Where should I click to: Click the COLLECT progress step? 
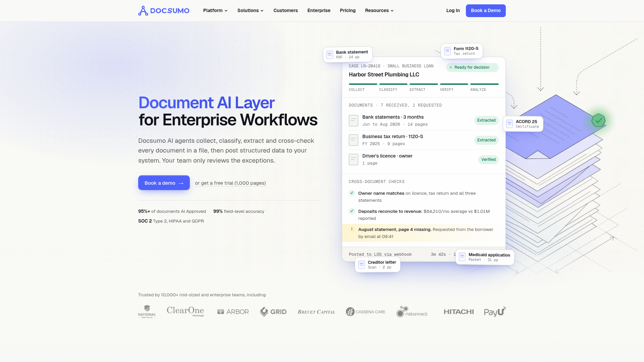363,87
